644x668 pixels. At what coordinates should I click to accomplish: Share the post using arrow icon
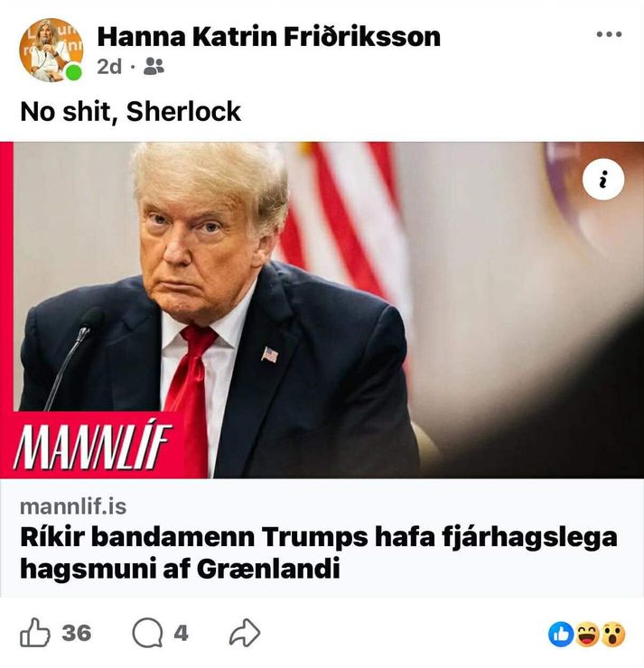(245, 633)
